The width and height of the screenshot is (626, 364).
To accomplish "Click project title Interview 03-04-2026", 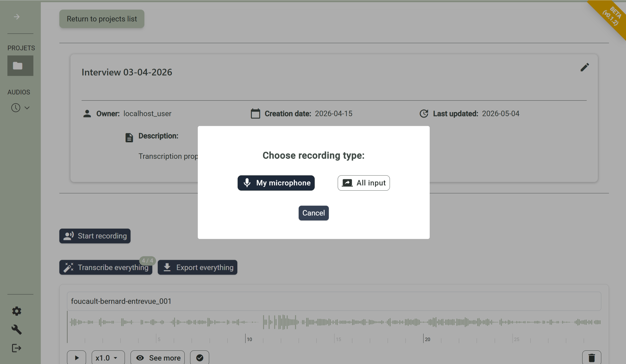I will (127, 72).
